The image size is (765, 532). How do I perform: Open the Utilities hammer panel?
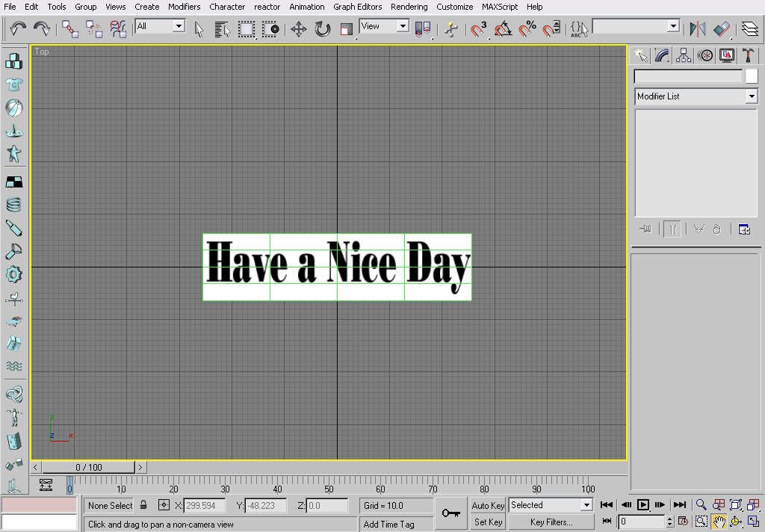pos(749,55)
